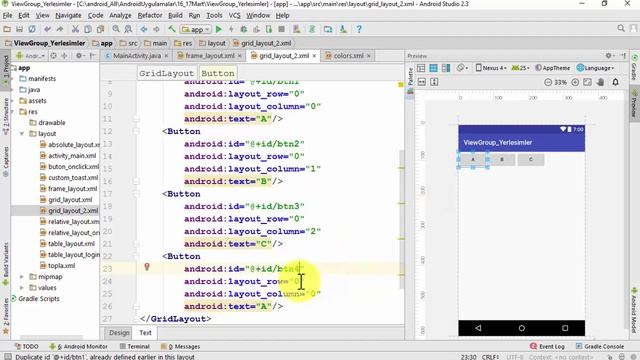Open the Analyze menu

click(120, 16)
